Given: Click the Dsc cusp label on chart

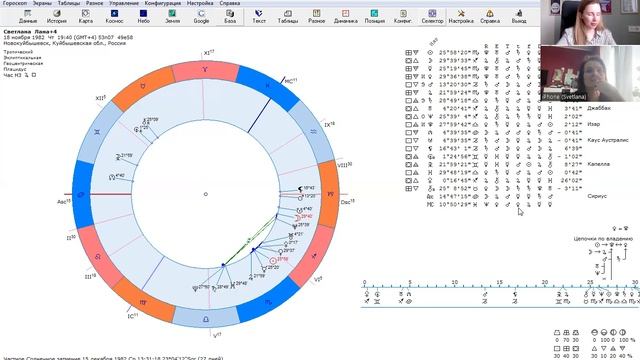Looking at the screenshot, I should (x=347, y=202).
